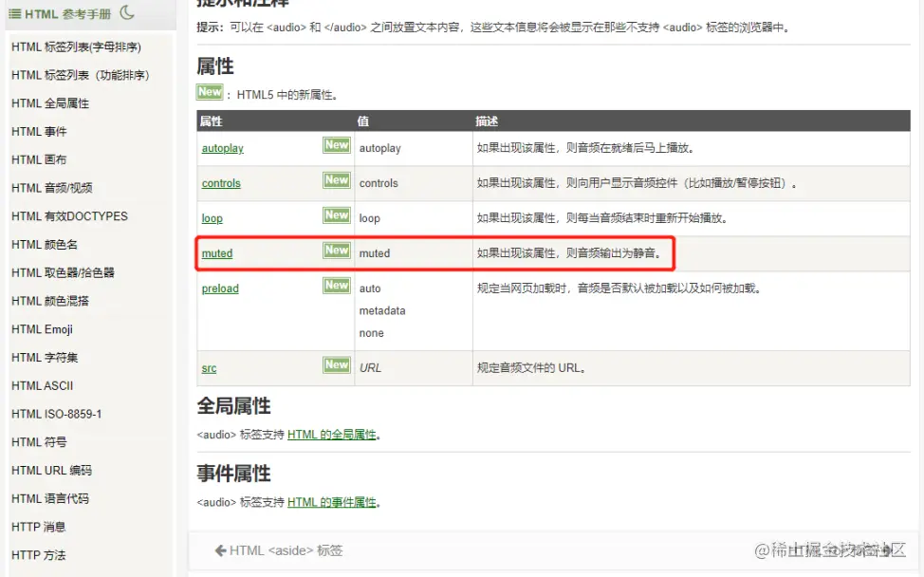
Task: Open HTML 取色器/拾色器 sidebar entry
Action: click(63, 273)
